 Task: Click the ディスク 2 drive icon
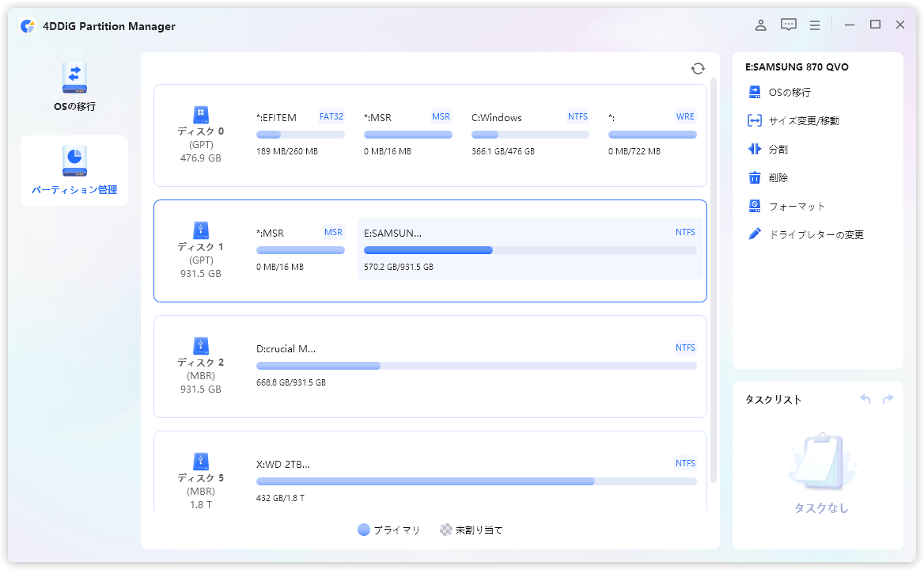click(201, 345)
